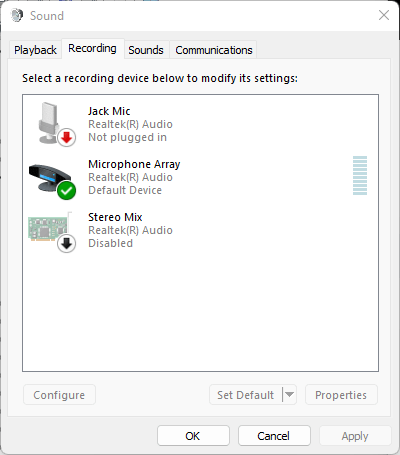The height and width of the screenshot is (455, 400).
Task: Click the red not-plugged-in arrow badge
Action: [x=67, y=137]
